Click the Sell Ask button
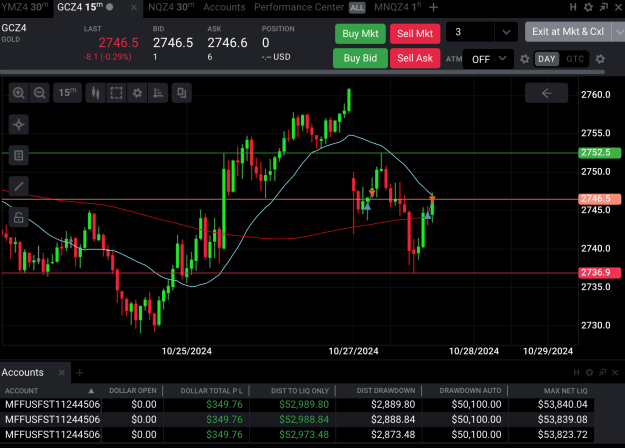The height and width of the screenshot is (448, 625). coord(415,58)
